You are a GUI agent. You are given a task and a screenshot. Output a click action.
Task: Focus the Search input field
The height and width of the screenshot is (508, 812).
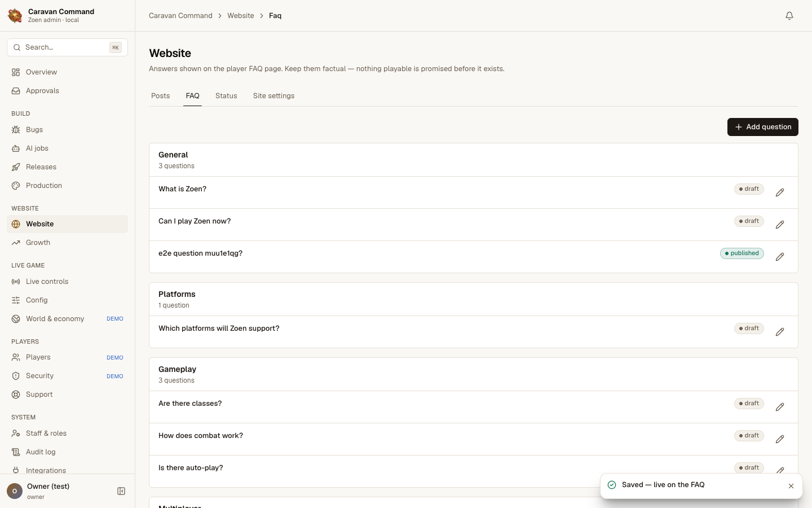[67, 47]
